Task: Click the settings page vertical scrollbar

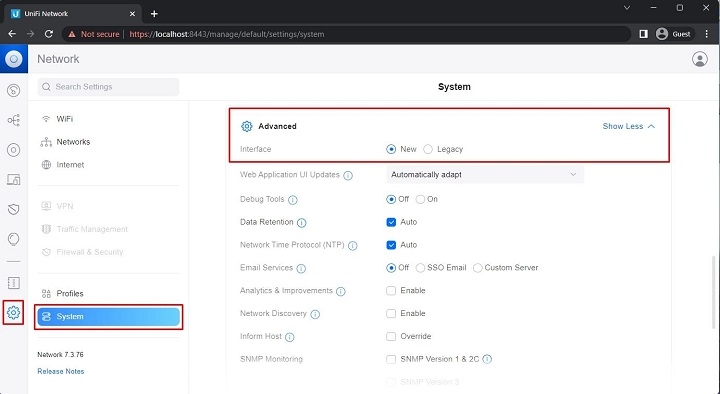Action: click(x=715, y=292)
